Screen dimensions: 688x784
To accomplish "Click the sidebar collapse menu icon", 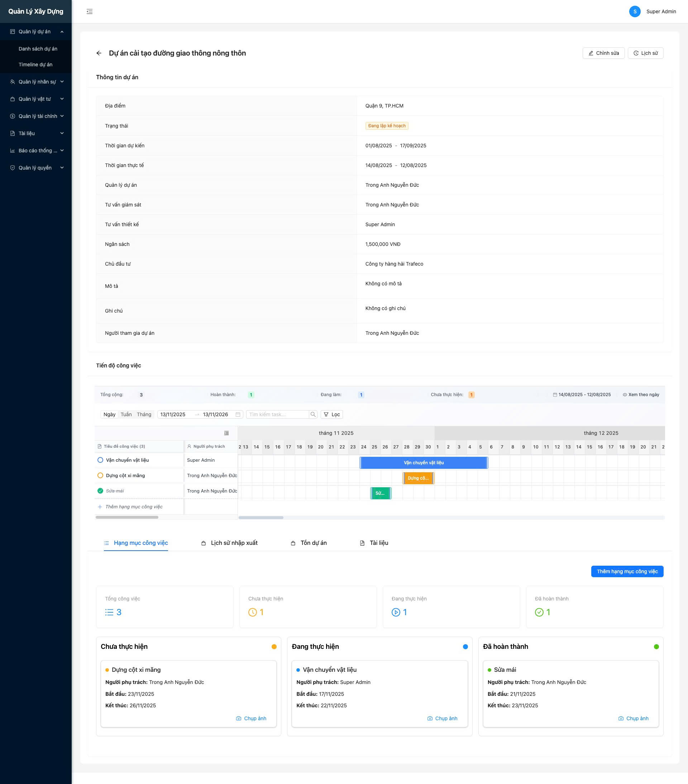I will coord(89,11).
